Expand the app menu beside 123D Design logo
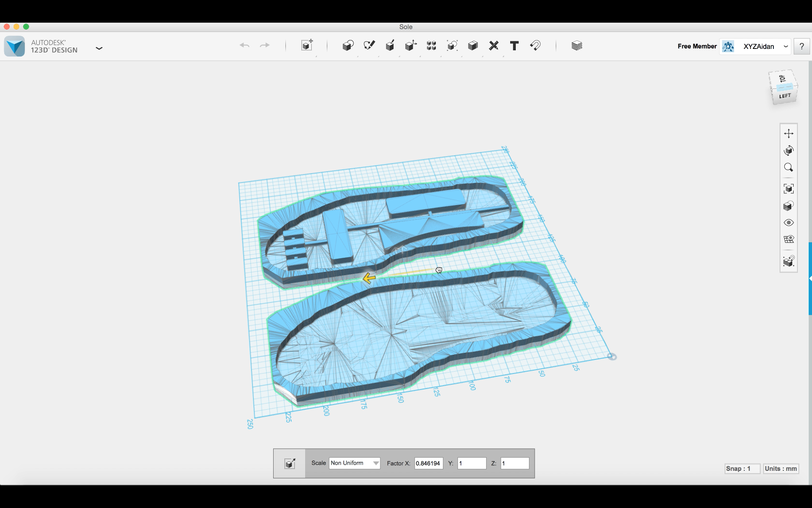 click(x=99, y=48)
